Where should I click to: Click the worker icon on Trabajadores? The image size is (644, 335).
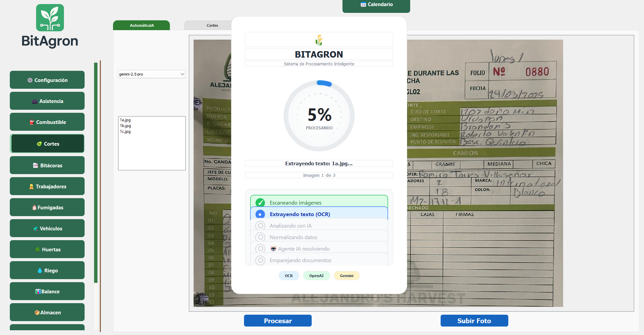tap(31, 187)
